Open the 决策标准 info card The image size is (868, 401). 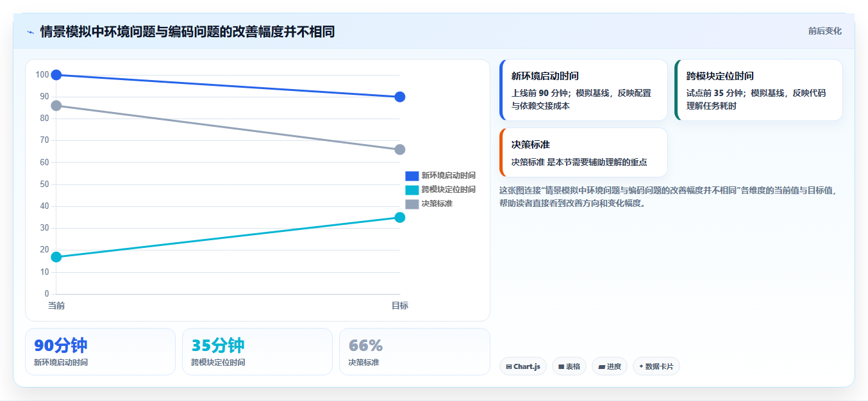583,152
